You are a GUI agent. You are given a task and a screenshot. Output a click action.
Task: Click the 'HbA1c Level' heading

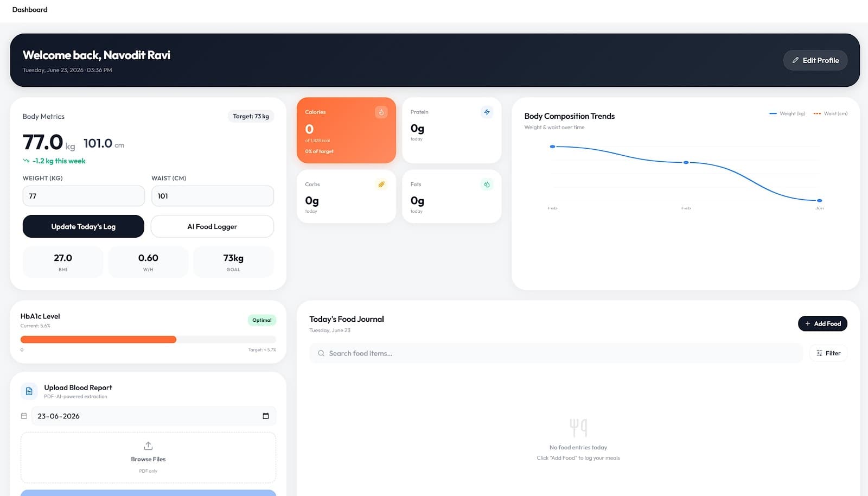pyautogui.click(x=40, y=316)
